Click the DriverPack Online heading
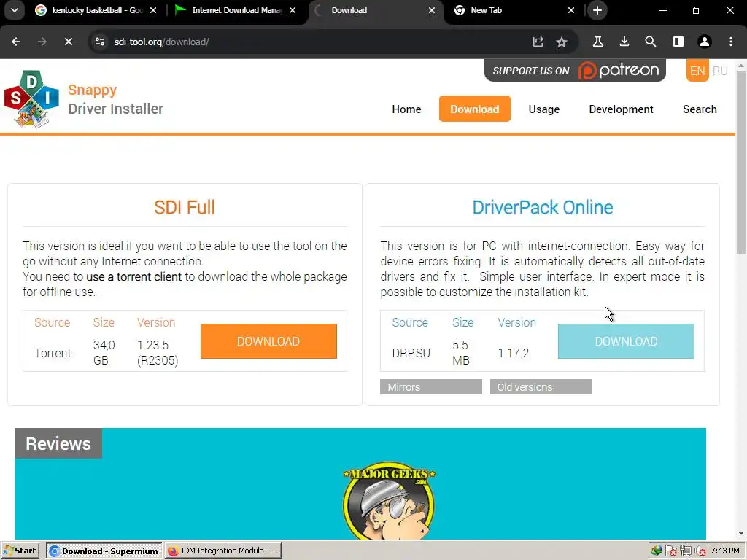The height and width of the screenshot is (560, 747). (542, 207)
